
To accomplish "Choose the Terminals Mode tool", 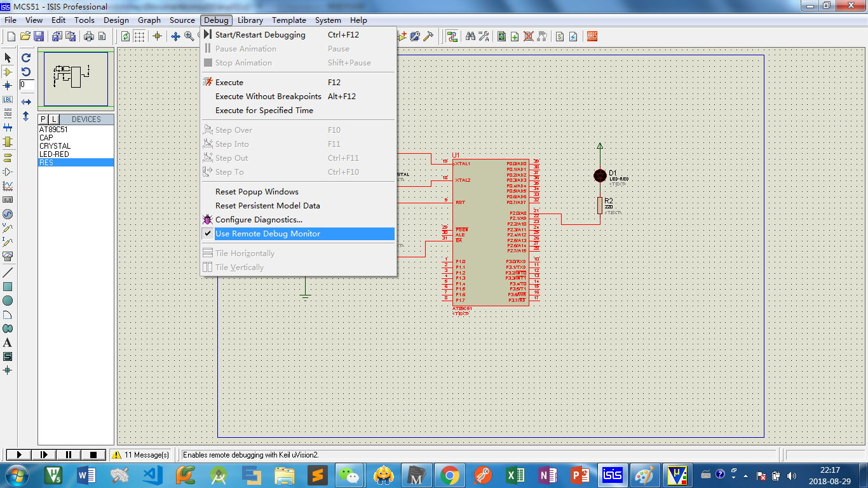I will coord(8,158).
